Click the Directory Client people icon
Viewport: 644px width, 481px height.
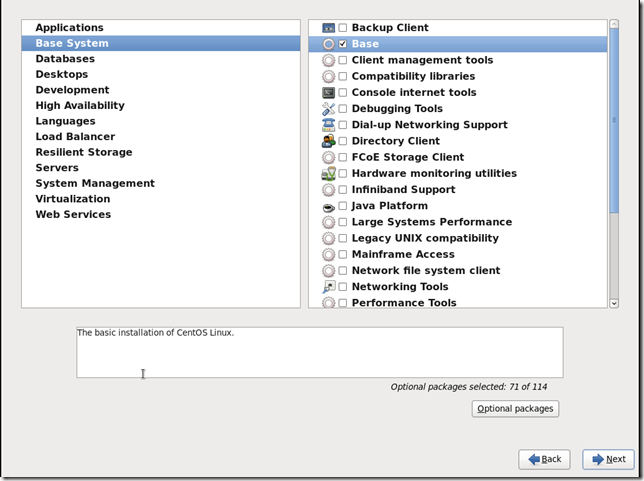[x=329, y=141]
